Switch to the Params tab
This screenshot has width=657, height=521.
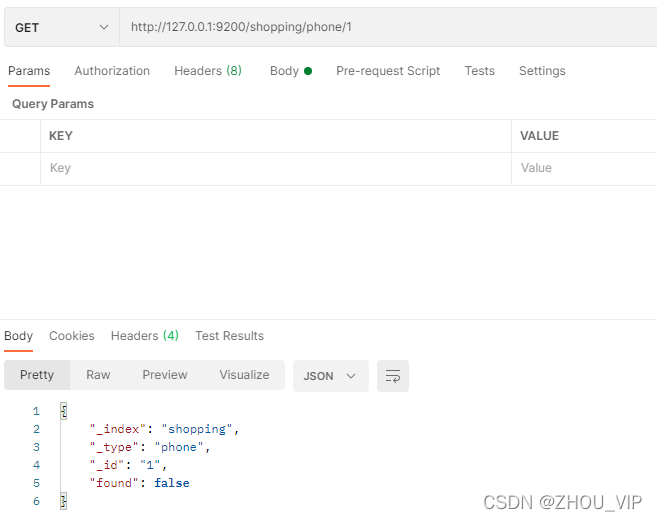click(x=29, y=71)
